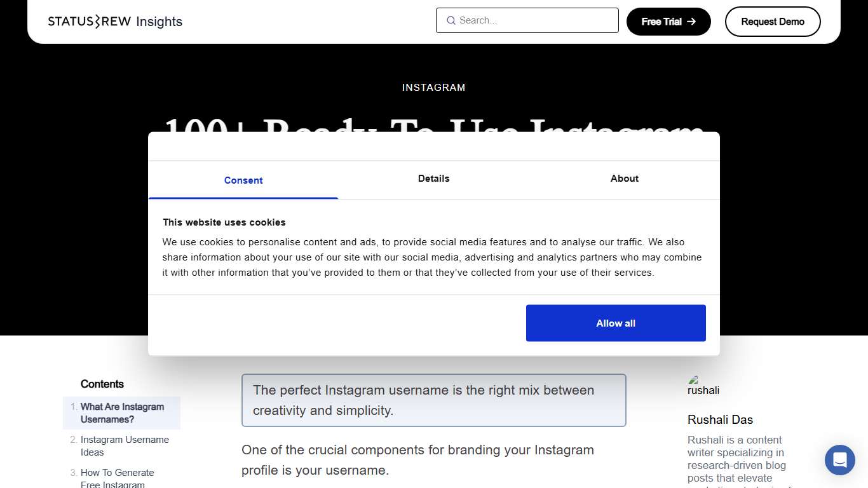The width and height of the screenshot is (868, 488).
Task: Open "What Are Instagram Usernames?" in Contents
Action: (x=122, y=413)
